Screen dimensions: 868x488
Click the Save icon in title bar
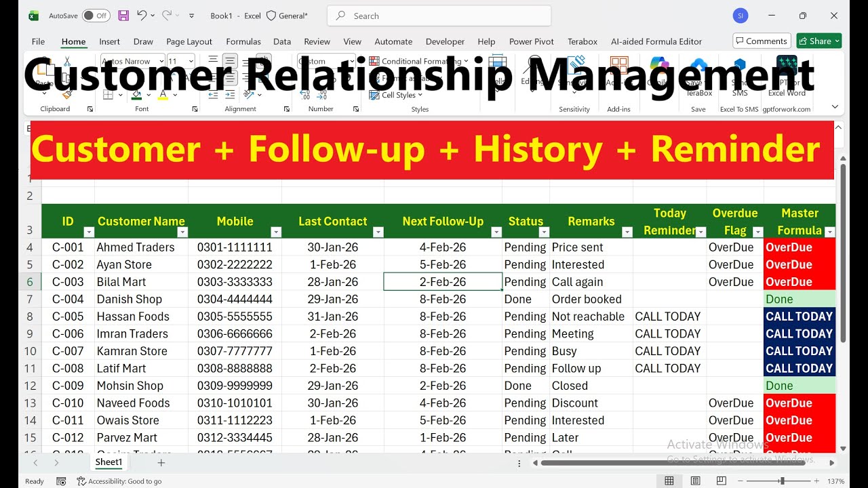tap(123, 16)
